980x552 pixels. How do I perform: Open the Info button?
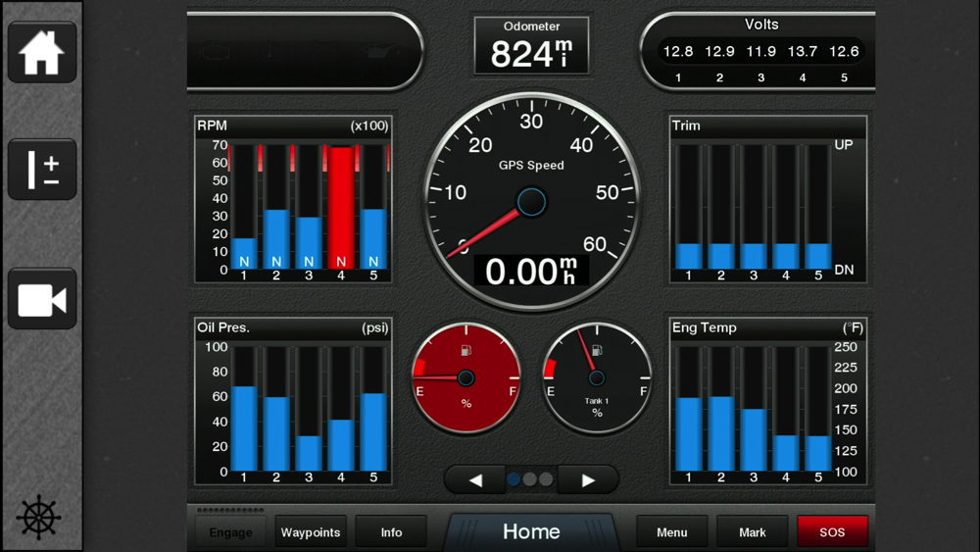click(x=391, y=532)
